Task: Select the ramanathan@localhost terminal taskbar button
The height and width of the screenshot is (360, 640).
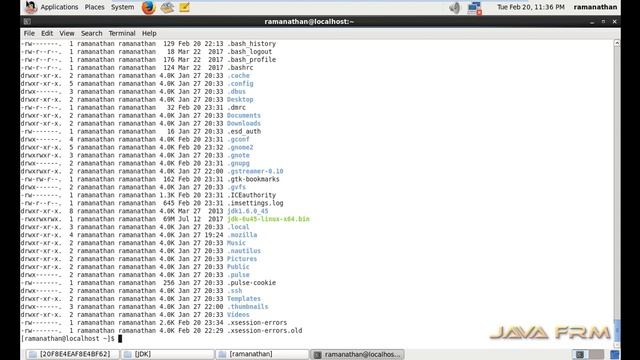Action: click(357, 354)
